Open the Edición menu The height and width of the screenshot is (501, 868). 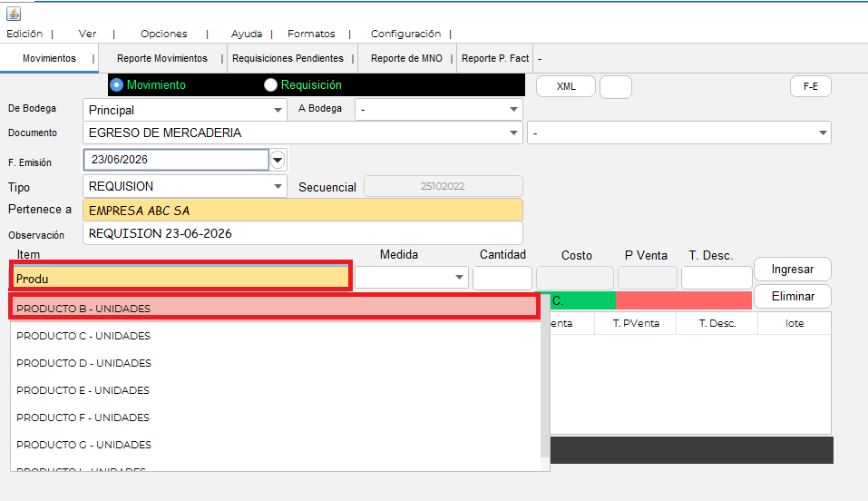pos(24,34)
